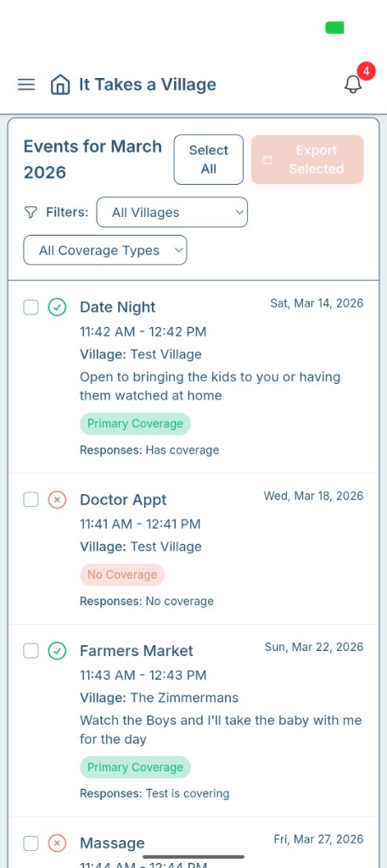Open the All Villages dropdown
Viewport: 387px width, 868px height.
coord(172,213)
